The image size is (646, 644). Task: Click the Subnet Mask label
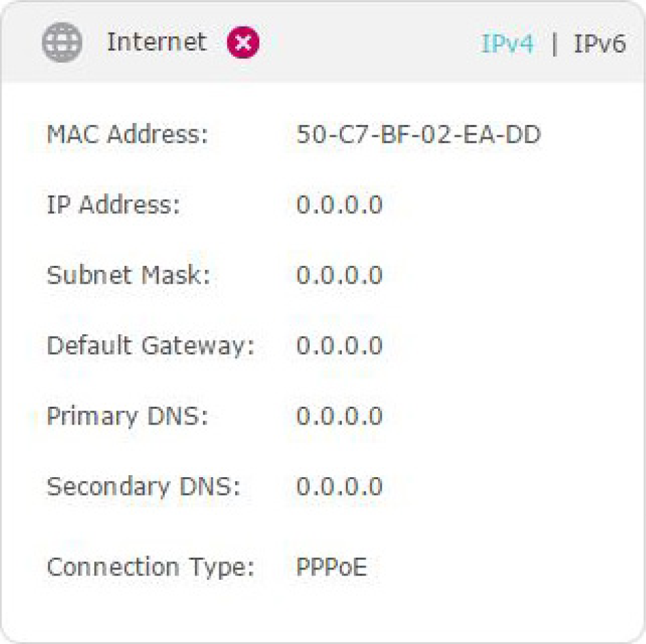pyautogui.click(x=129, y=276)
